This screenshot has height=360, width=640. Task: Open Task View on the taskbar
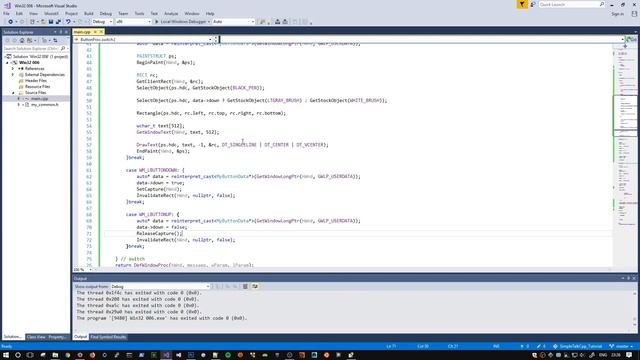pyautogui.click(x=30, y=355)
